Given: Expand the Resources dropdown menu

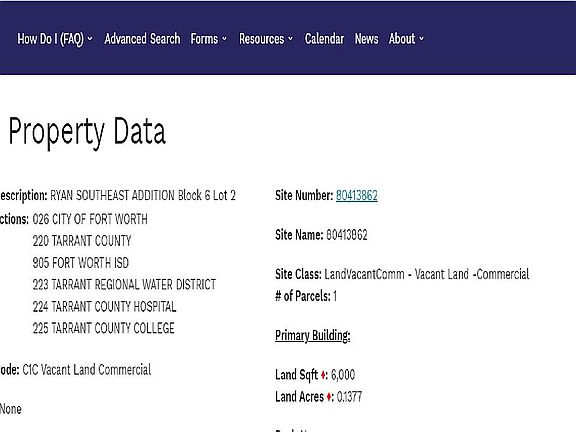Looking at the screenshot, I should pos(266,39).
